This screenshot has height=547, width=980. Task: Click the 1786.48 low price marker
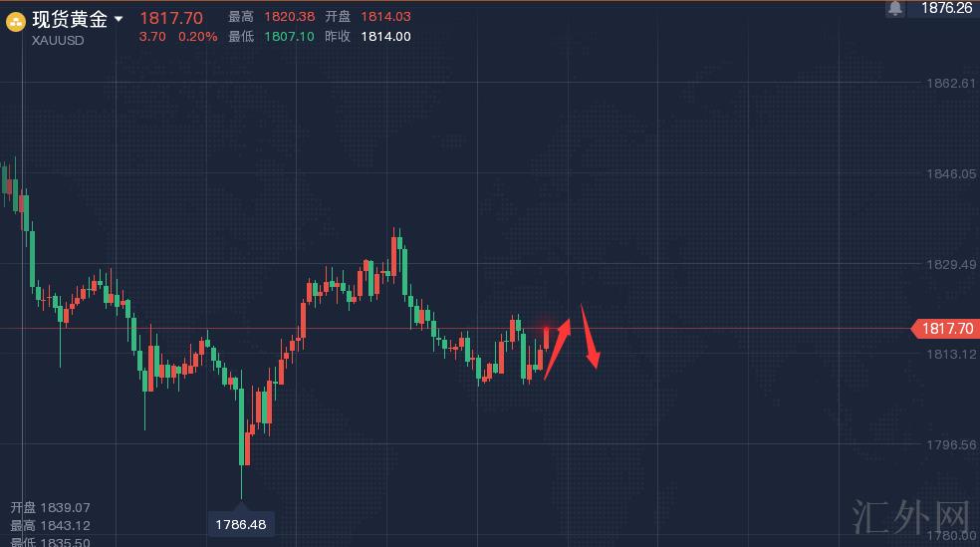[x=241, y=523]
